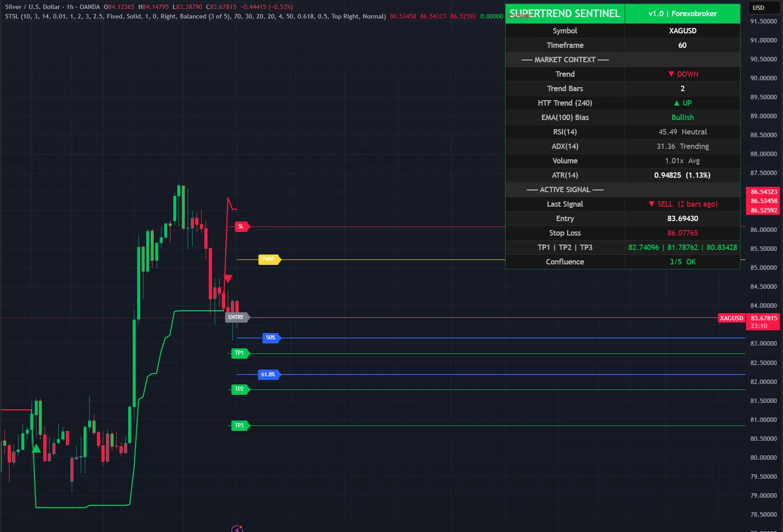Click the green buy triangle marker
Viewport: 783px width, 532px height.
(x=36, y=448)
